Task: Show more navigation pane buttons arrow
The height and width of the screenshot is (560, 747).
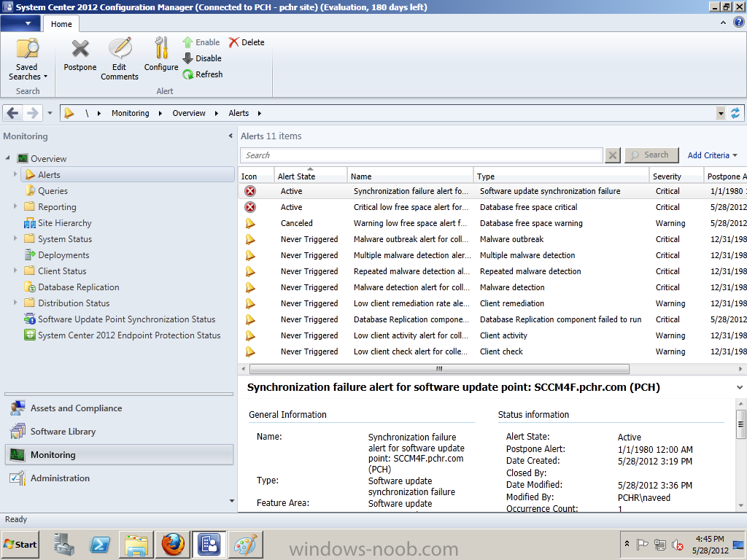Action: [232, 500]
